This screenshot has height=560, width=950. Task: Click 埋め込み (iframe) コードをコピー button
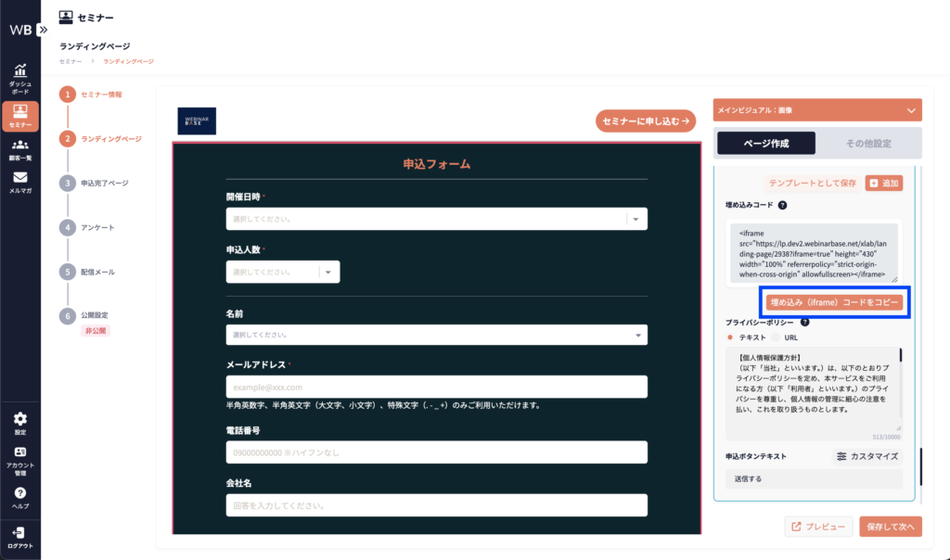(834, 302)
